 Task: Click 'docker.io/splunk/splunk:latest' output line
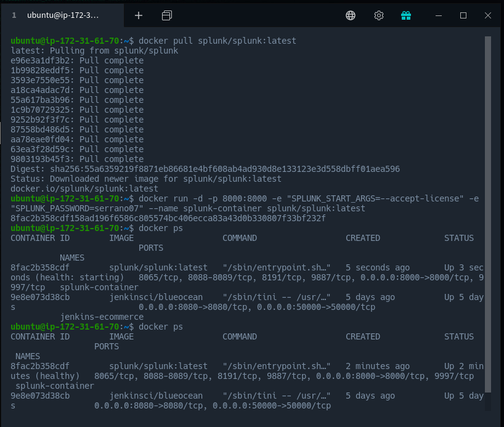click(x=84, y=189)
